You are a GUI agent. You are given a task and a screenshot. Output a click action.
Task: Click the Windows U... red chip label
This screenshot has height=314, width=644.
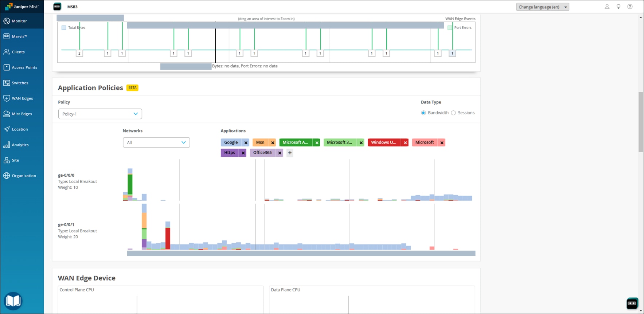tap(384, 142)
